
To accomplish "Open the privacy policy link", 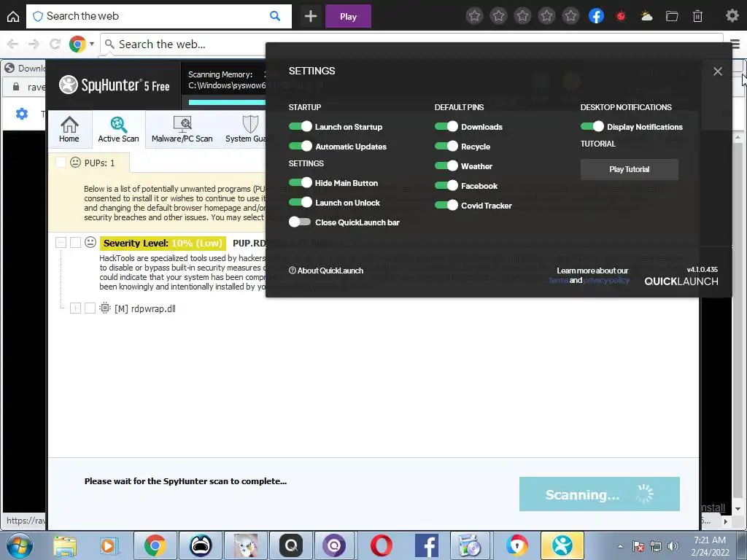I will coord(606,280).
